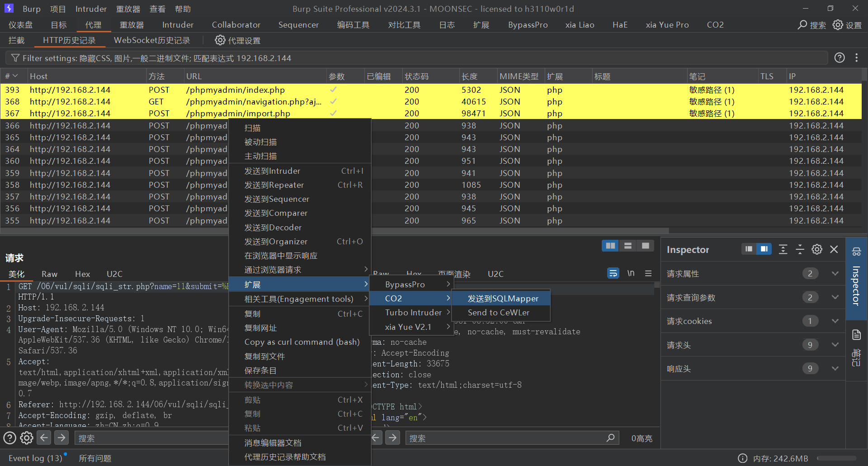Click the Burp lightning logo icon

(9, 8)
